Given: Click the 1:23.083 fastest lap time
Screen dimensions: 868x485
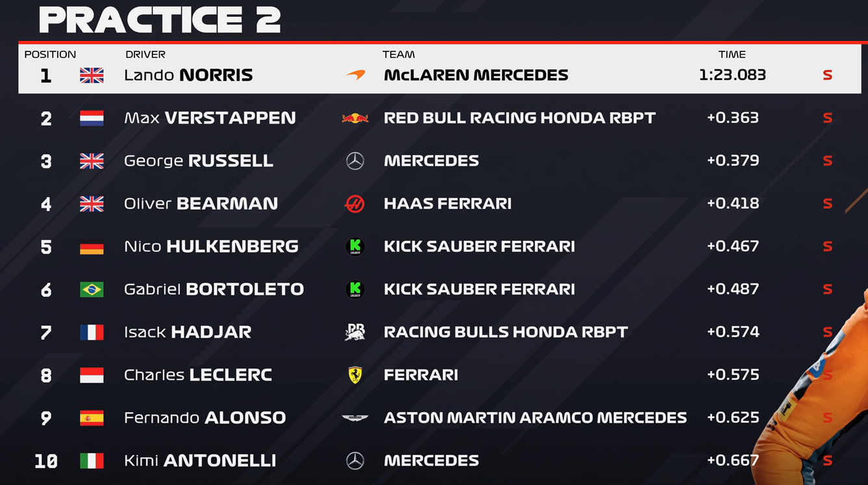Looking at the screenshot, I should coord(732,75).
